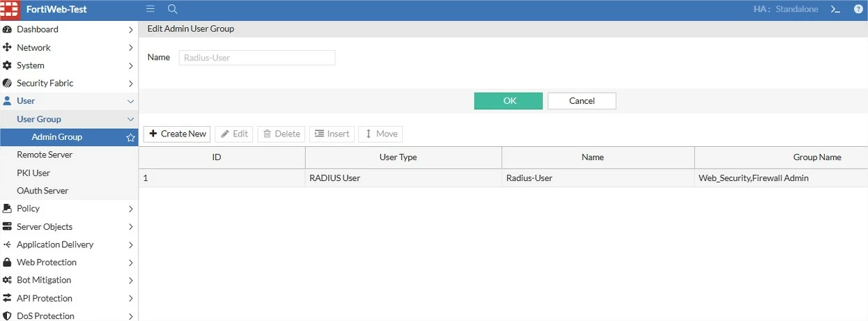Open the Remote Server menu item
The width and height of the screenshot is (868, 321).
(x=69, y=155)
